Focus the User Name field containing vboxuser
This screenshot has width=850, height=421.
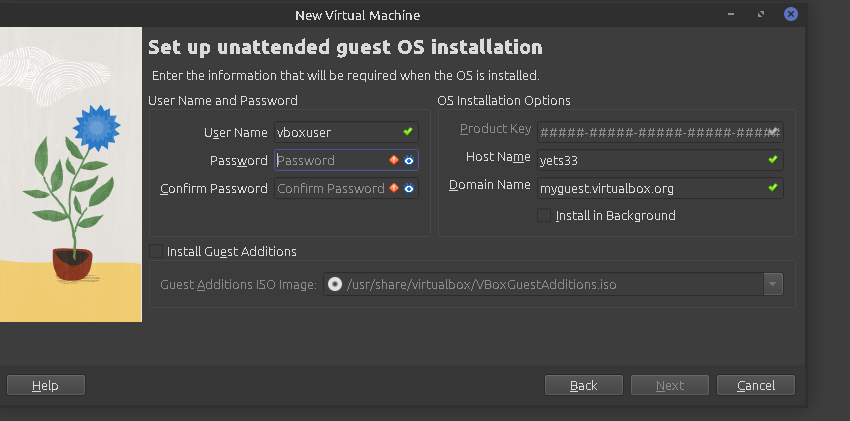[335, 132]
